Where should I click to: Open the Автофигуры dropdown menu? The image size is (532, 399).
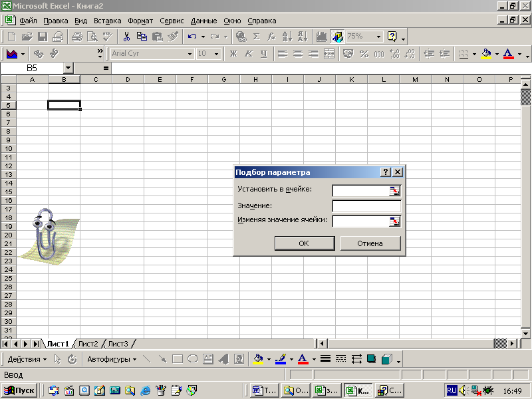pos(111,359)
